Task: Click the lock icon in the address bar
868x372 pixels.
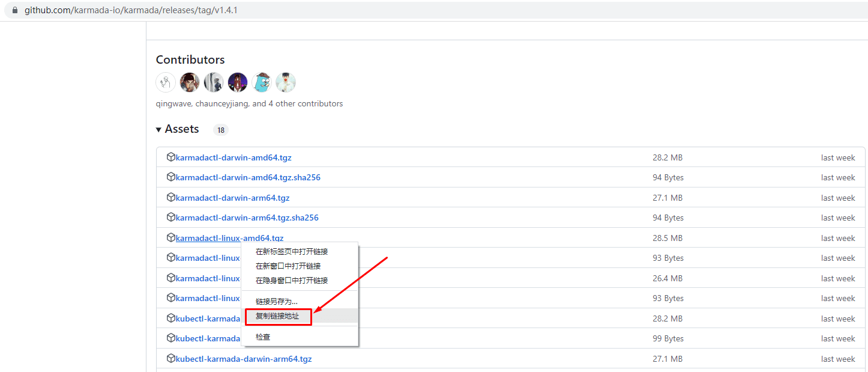Action: (x=15, y=10)
